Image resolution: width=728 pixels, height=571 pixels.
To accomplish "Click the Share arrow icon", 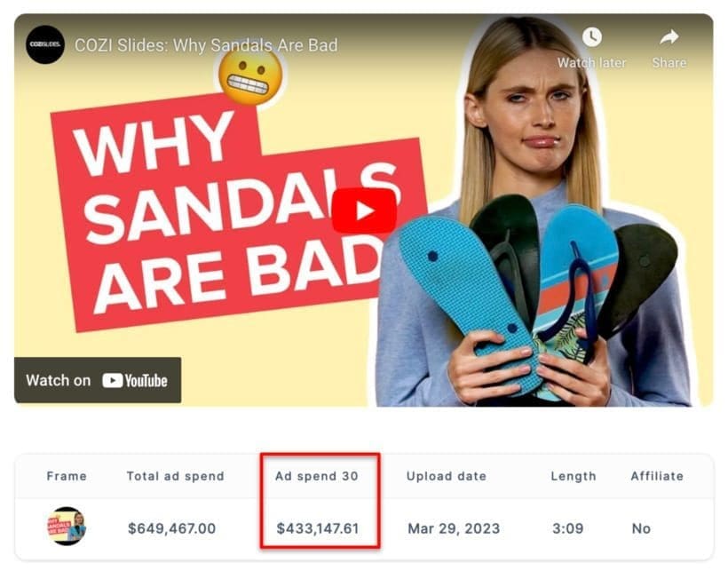I will coord(669,37).
